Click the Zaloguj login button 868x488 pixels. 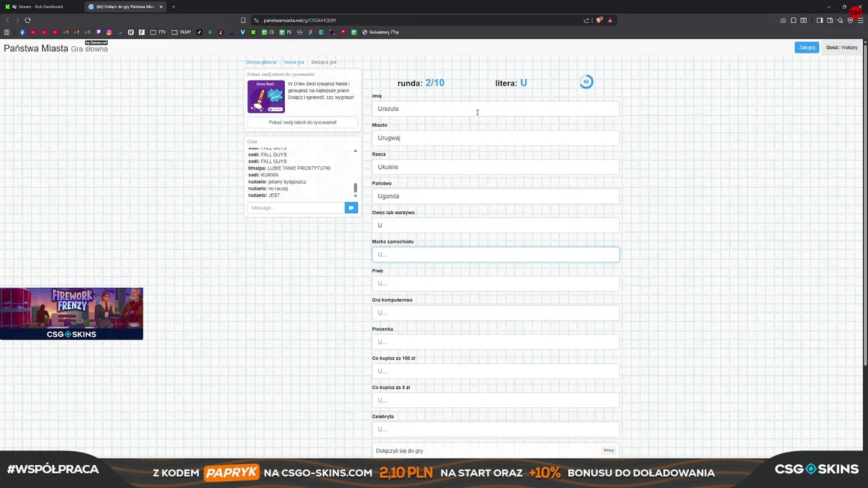point(807,47)
